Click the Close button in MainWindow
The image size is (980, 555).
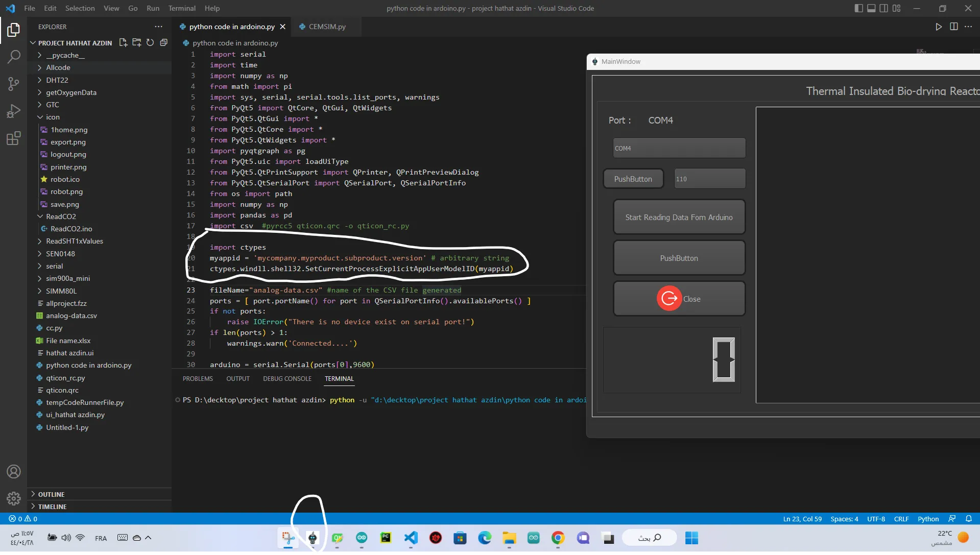(x=679, y=299)
